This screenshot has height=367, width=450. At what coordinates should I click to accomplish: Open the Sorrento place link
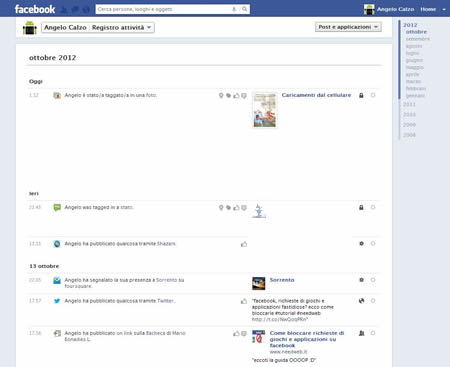[282, 280]
